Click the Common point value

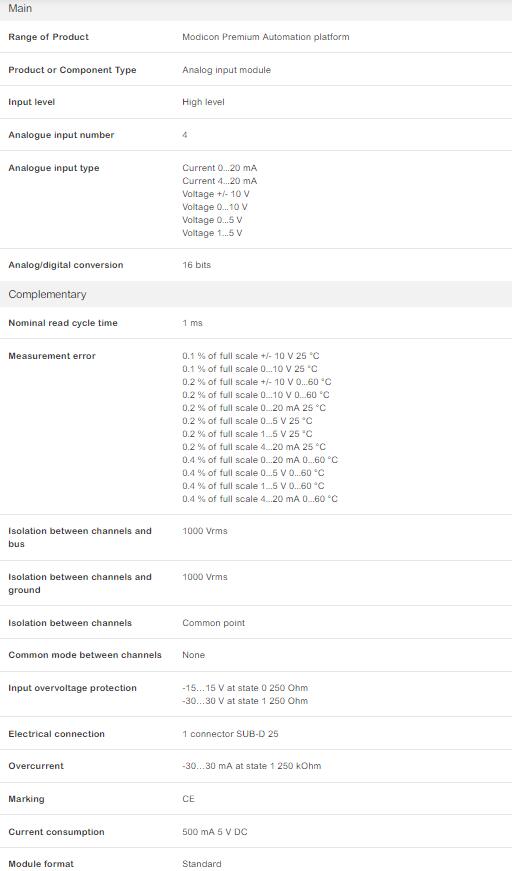click(213, 623)
